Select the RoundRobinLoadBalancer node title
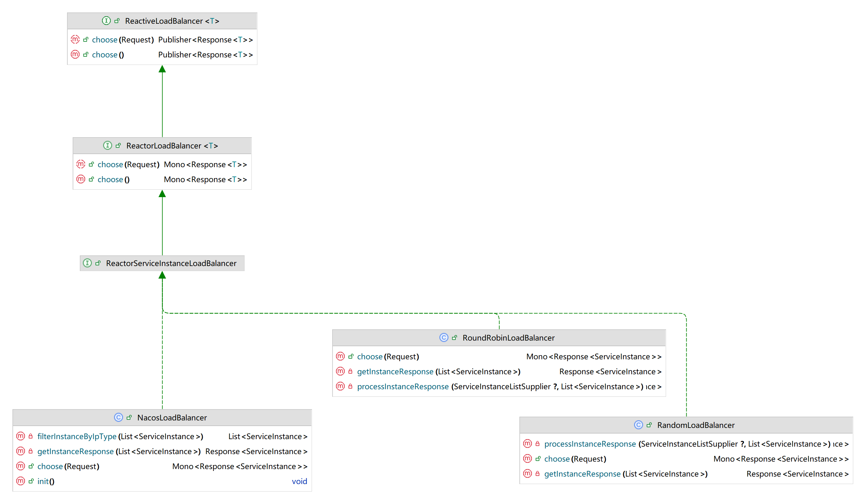This screenshot has height=504, width=866. 508,338
